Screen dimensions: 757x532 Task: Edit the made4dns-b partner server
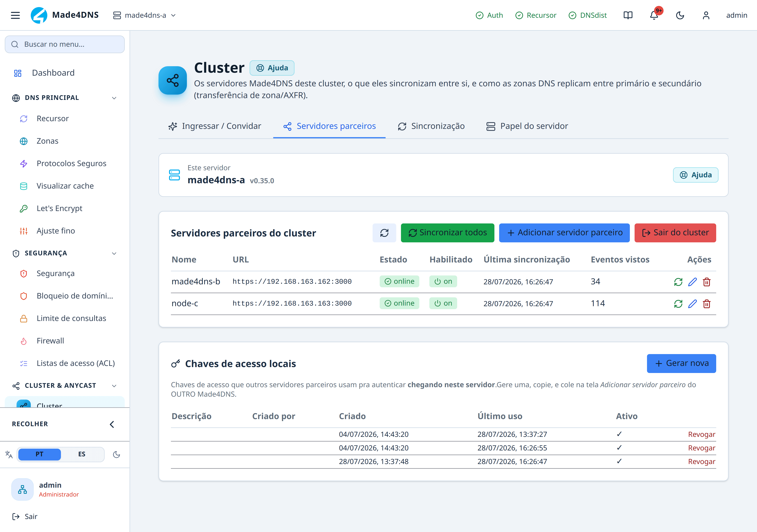[x=692, y=282]
